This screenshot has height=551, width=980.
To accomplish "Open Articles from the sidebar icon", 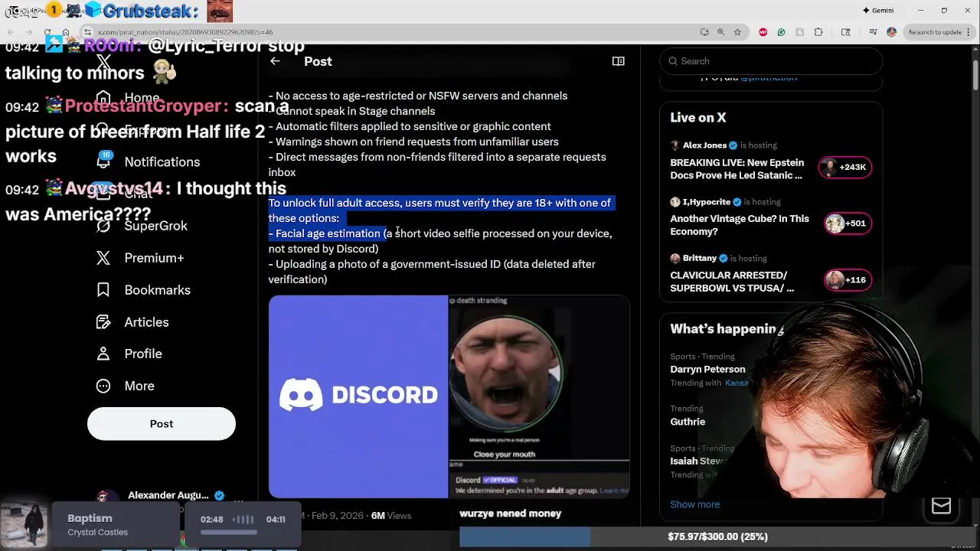I will (103, 322).
